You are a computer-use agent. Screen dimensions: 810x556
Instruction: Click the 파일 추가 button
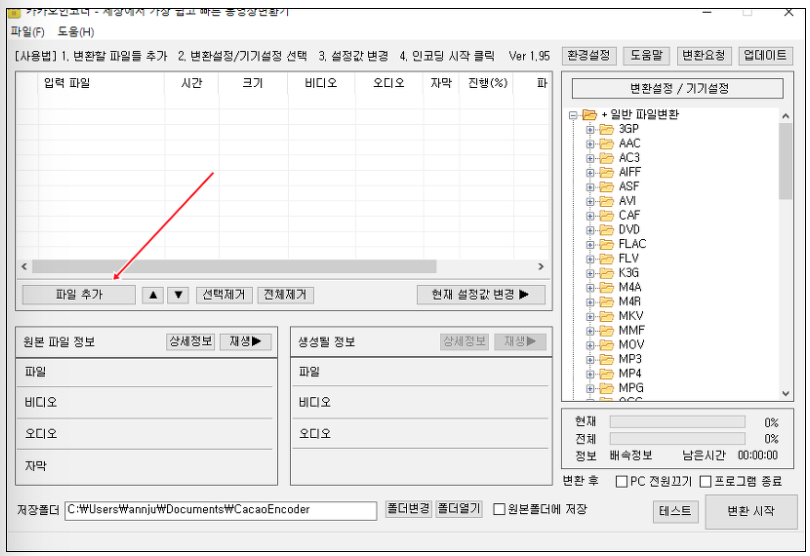[79, 295]
